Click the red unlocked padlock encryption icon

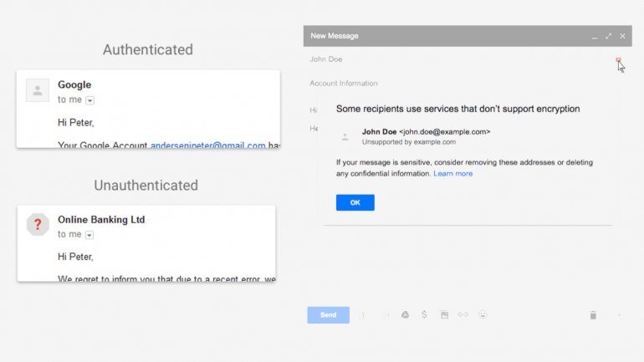[x=618, y=60]
